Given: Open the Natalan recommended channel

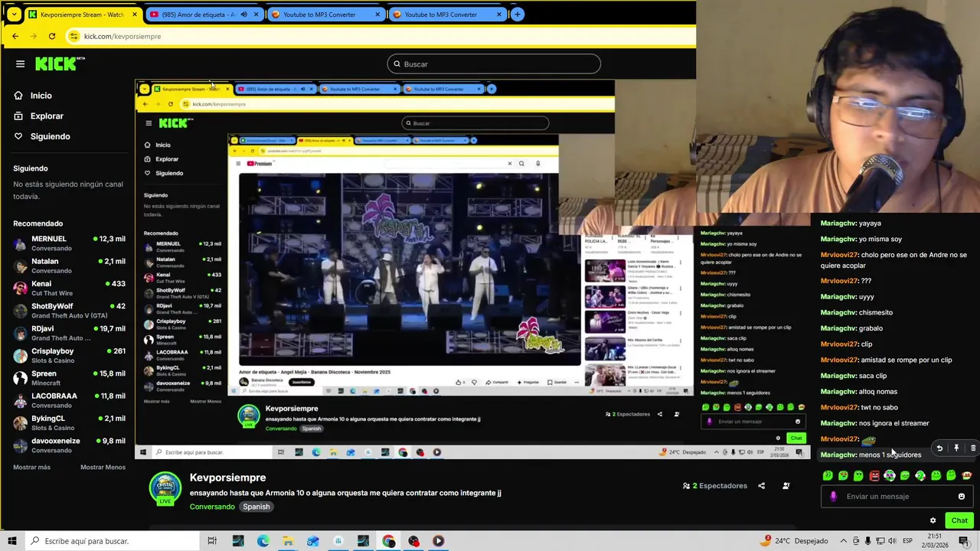Looking at the screenshot, I should point(69,266).
